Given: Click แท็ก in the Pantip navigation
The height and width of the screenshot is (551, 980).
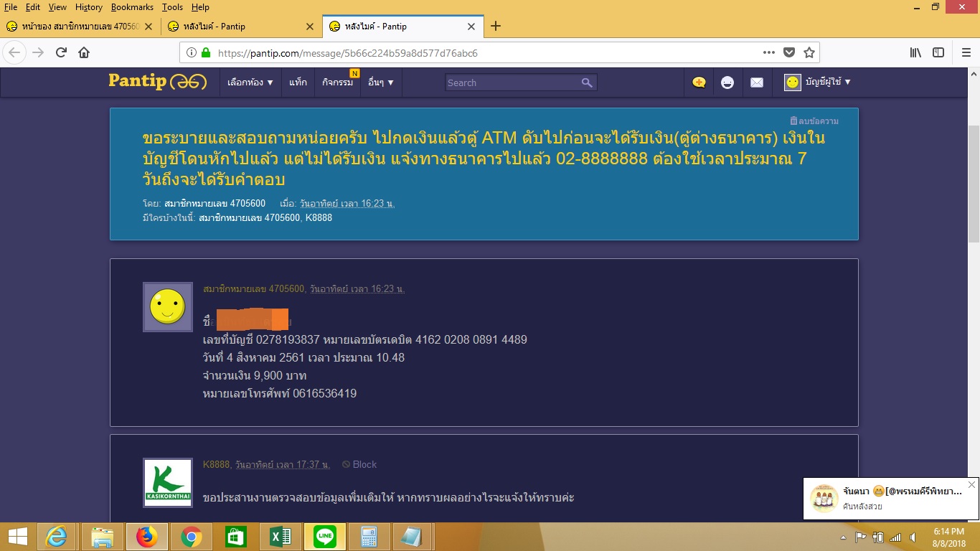Looking at the screenshot, I should (x=298, y=83).
